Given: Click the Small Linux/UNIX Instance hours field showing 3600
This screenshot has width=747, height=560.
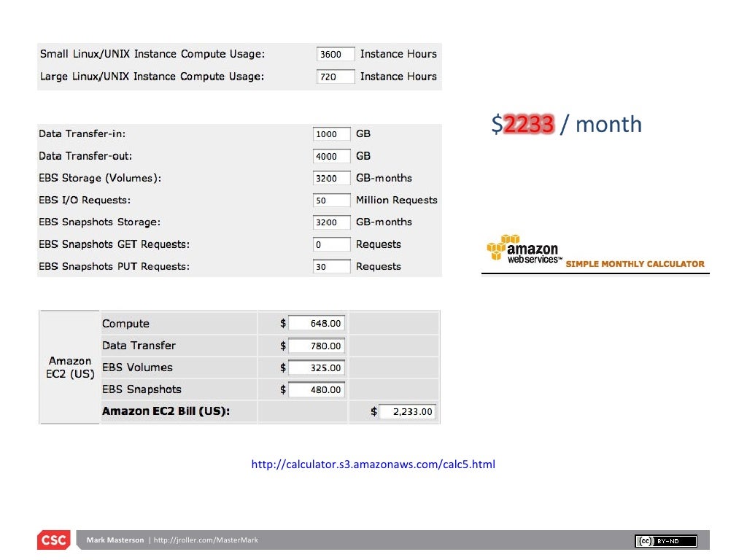Looking at the screenshot, I should click(x=336, y=54).
